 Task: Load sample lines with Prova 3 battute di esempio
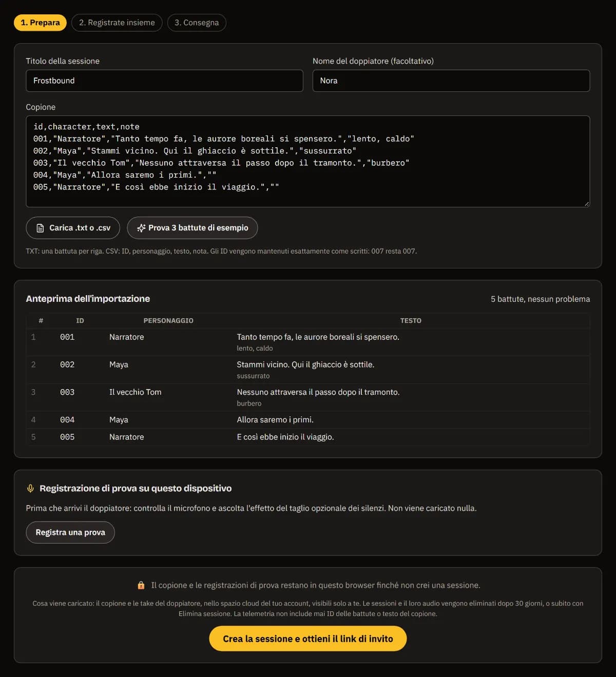click(192, 228)
